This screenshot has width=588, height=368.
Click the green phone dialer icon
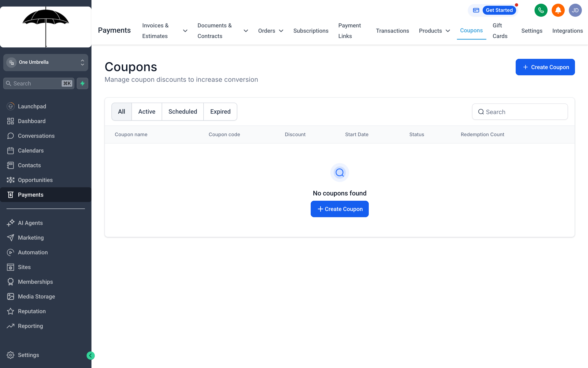[541, 10]
